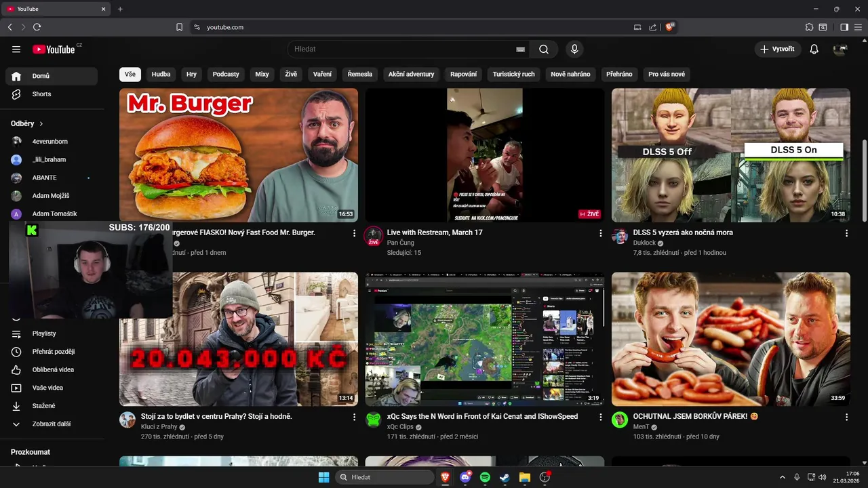868x488 pixels.
Task: Select the Hudba filter chip
Action: coord(161,75)
